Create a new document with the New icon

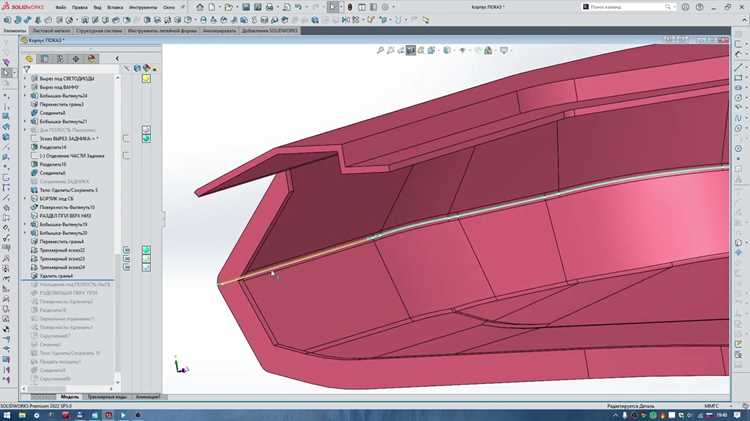click(211, 7)
